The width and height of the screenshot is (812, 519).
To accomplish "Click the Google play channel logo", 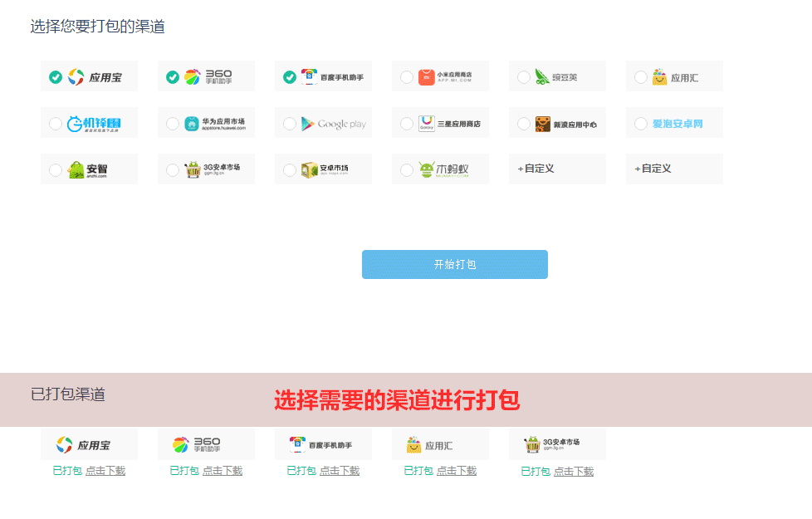I will coord(333,124).
